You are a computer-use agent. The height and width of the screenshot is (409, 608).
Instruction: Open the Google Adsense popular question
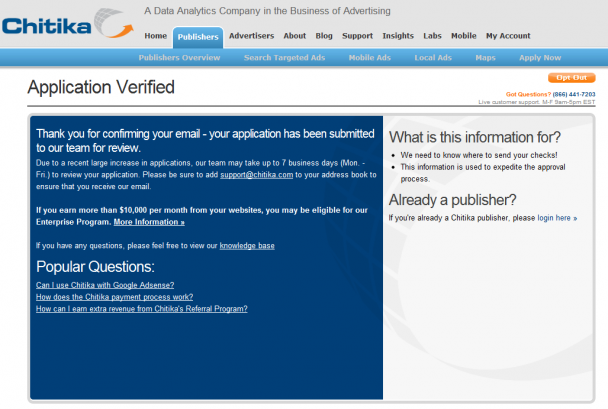105,285
